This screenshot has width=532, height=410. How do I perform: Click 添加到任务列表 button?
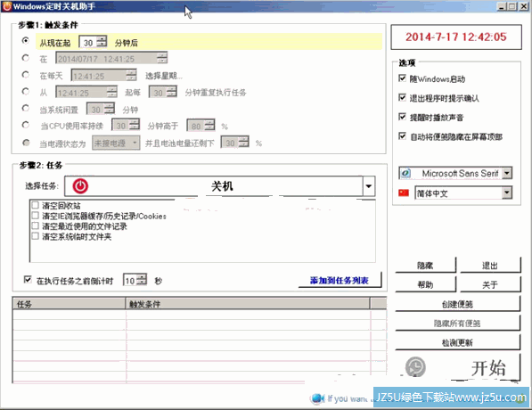[x=340, y=281]
